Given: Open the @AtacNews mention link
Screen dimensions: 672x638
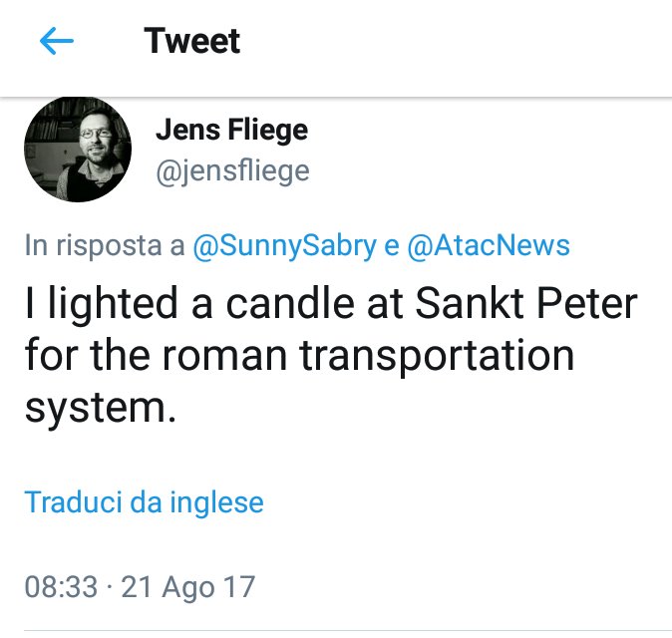Looking at the screenshot, I should 488,246.
